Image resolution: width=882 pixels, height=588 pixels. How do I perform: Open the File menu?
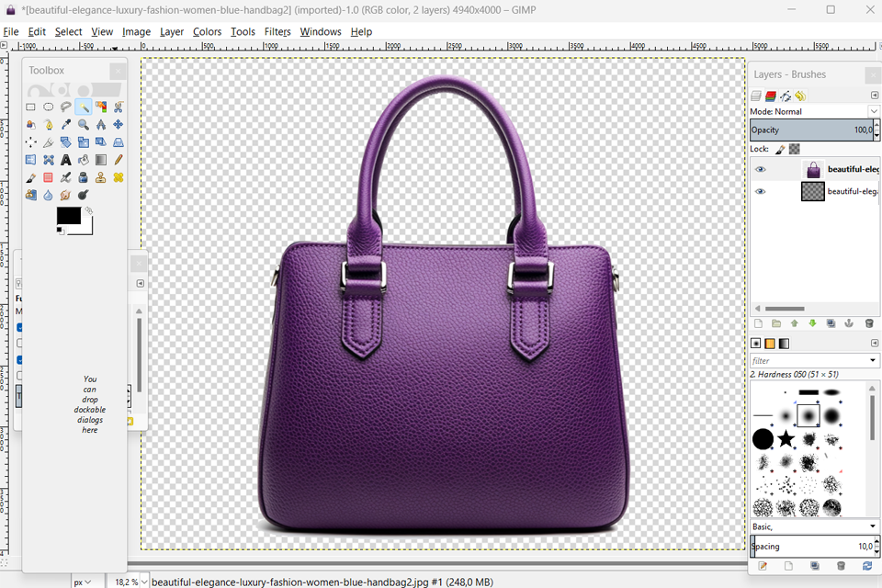point(11,31)
